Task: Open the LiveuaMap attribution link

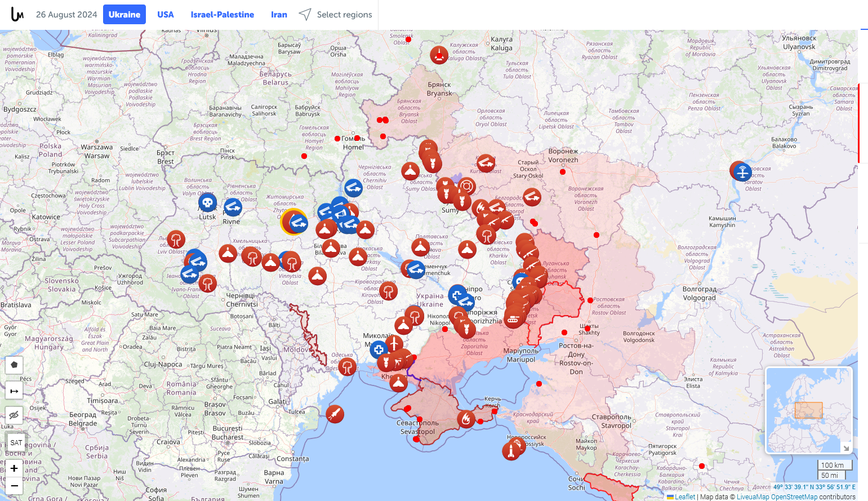Action: click(x=753, y=496)
